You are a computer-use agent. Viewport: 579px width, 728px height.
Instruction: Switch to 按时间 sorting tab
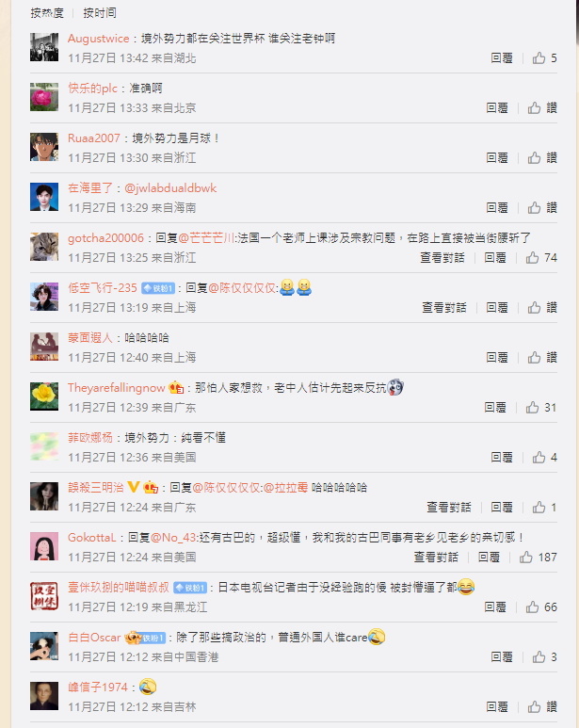tap(100, 13)
